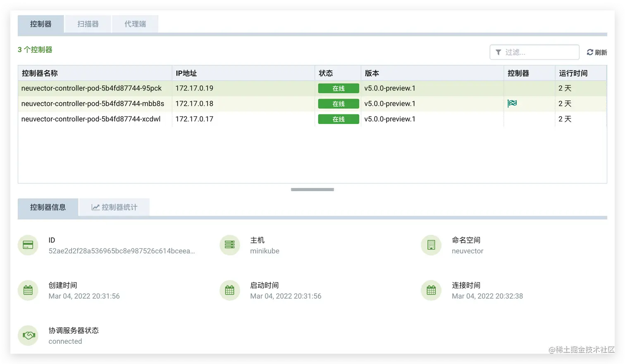Sort by 状态 column header
Image resolution: width=625 pixels, height=364 pixels.
(338, 73)
